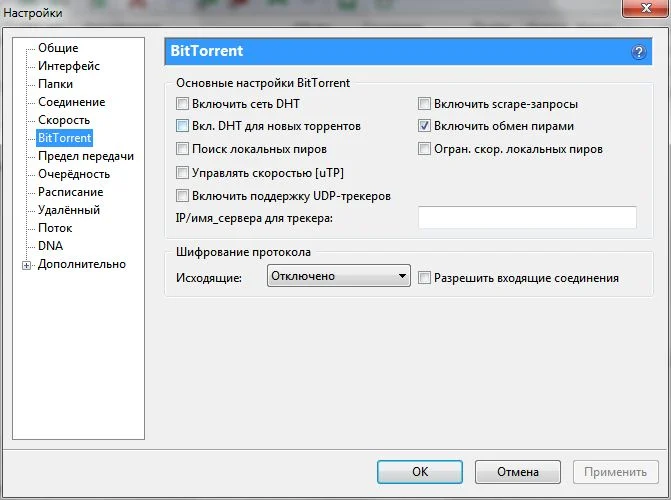Toggle 'Вкл. DHT для новых торрентов'
The height and width of the screenshot is (500, 671).
(x=182, y=126)
